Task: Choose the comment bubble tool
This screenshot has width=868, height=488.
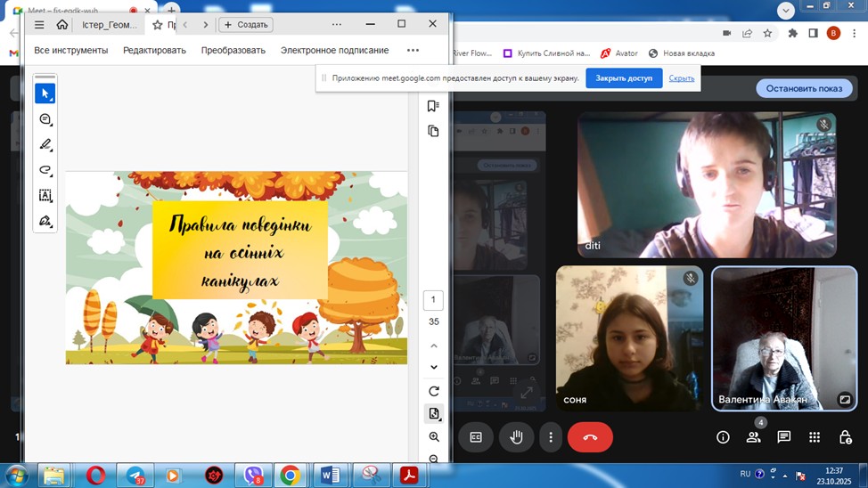Action: 45,119
